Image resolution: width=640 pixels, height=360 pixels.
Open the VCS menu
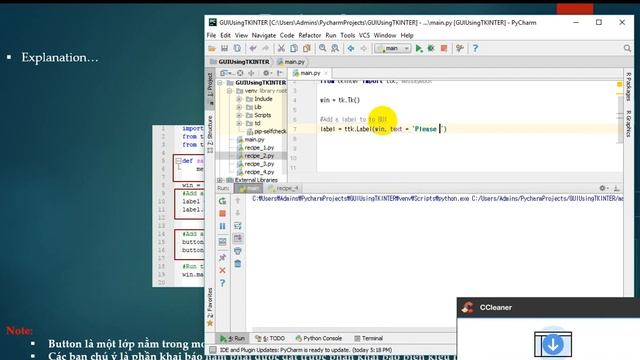364,36
